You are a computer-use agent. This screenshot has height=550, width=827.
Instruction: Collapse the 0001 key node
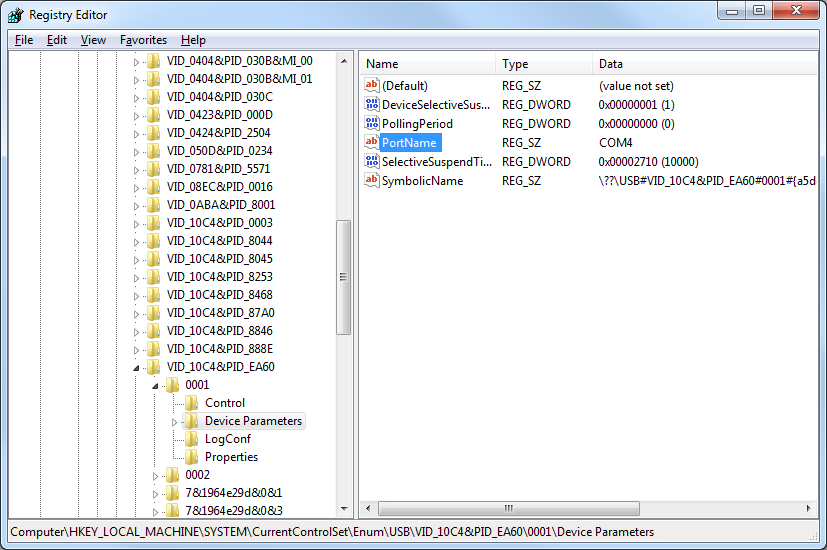click(x=156, y=386)
